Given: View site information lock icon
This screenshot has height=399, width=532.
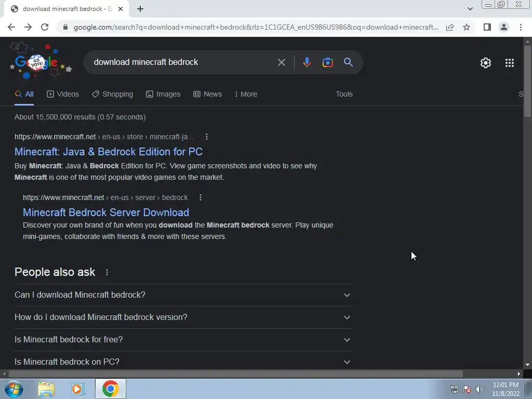Looking at the screenshot, I should point(65,27).
